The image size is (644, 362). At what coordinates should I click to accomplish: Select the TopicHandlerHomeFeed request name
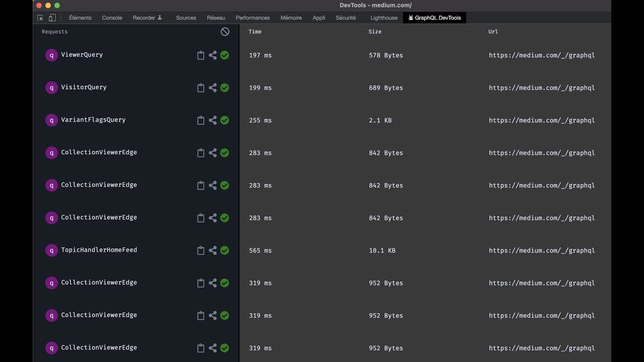coord(99,250)
